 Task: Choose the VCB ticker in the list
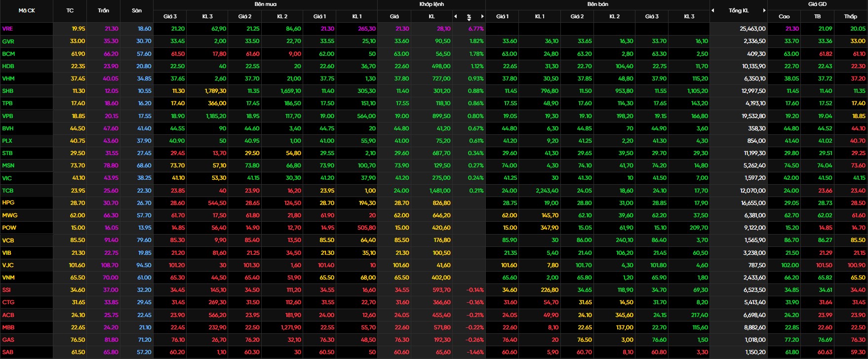click(8, 240)
